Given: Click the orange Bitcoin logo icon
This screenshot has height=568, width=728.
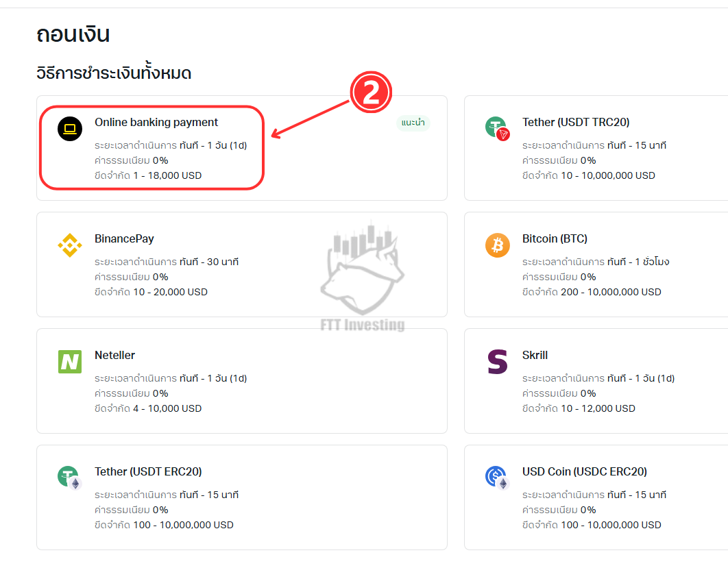Looking at the screenshot, I should click(497, 245).
